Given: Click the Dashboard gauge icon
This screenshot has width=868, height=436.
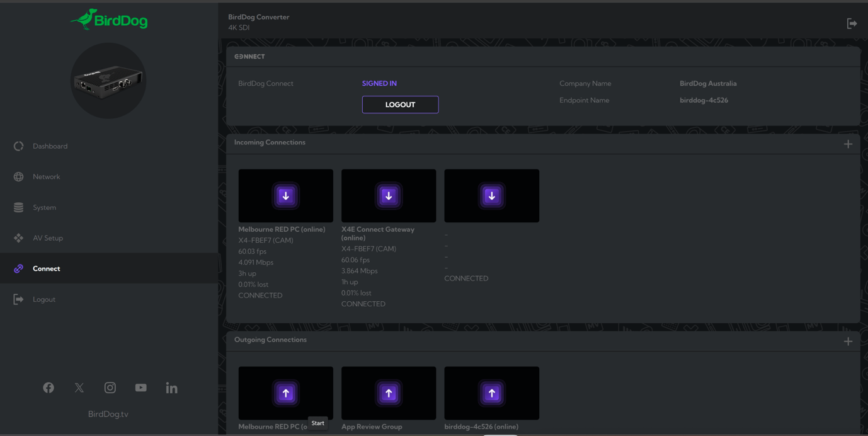Looking at the screenshot, I should (18, 146).
